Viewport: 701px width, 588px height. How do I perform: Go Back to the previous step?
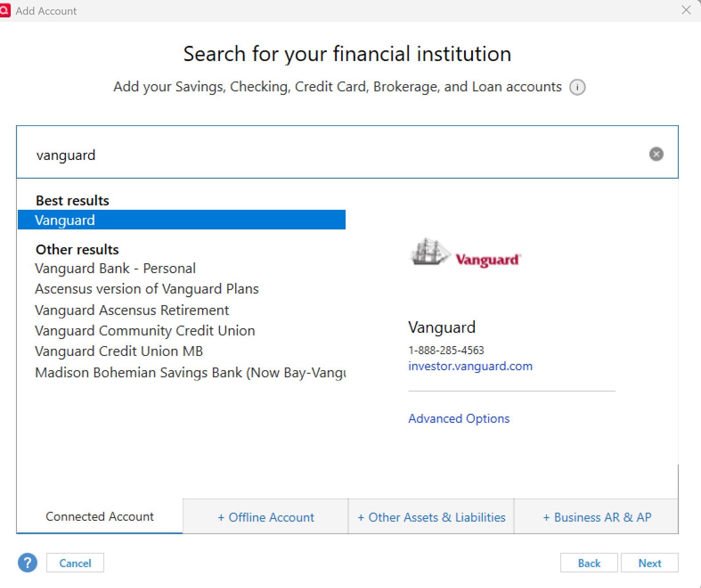pos(589,563)
